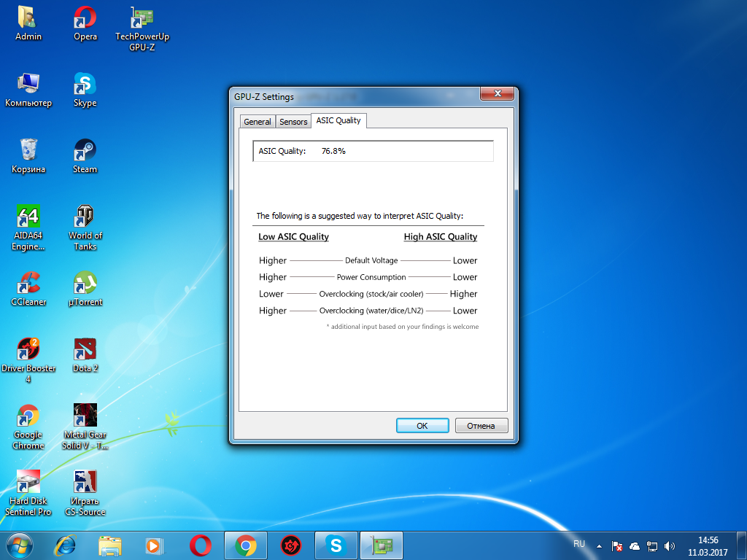Open Driver Booster taskbar button
The height and width of the screenshot is (560, 747).
coord(290,545)
